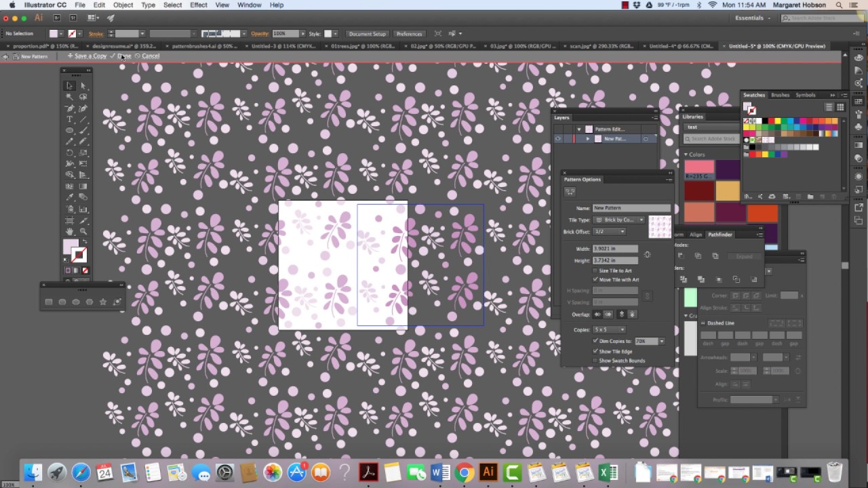Select the Pen tool
The image size is (868, 488).
pos(69,108)
